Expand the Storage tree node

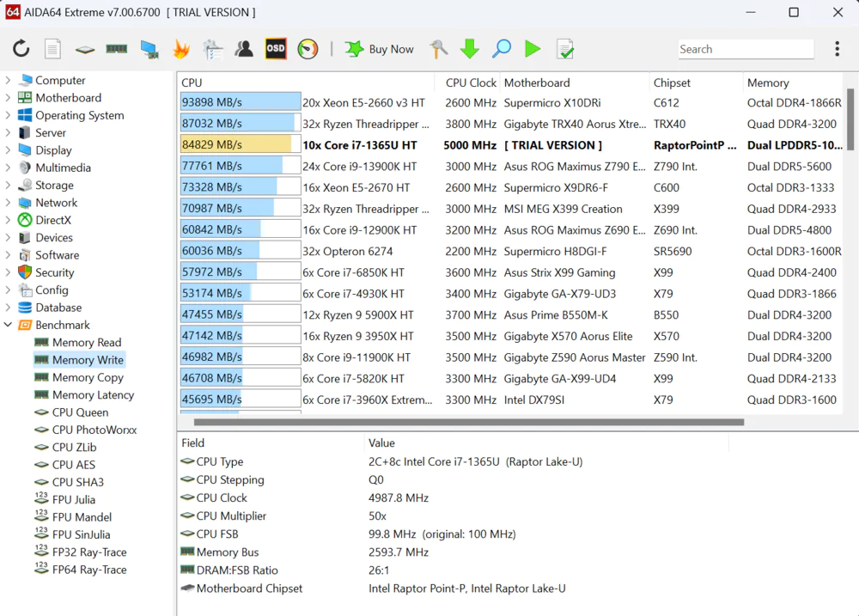click(x=8, y=186)
